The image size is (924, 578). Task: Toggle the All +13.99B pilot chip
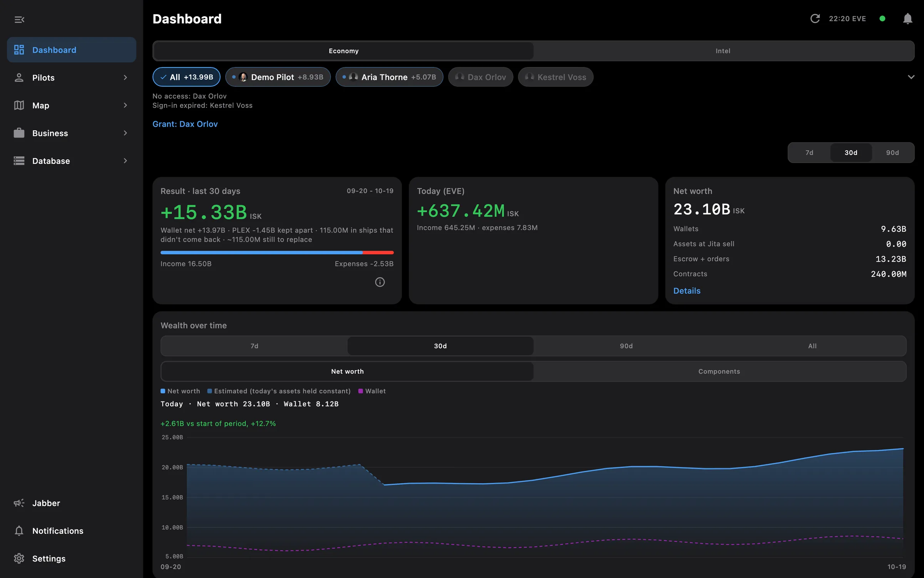point(186,77)
